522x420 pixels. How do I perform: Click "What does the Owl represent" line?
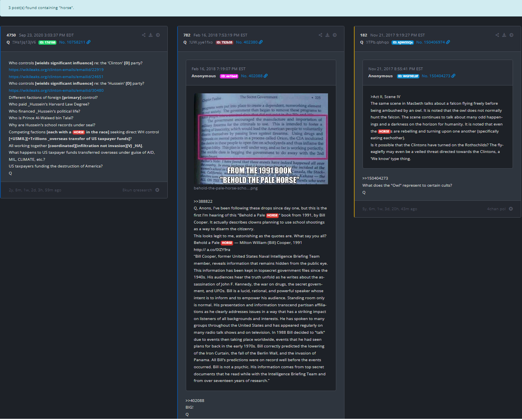[x=407, y=185]
